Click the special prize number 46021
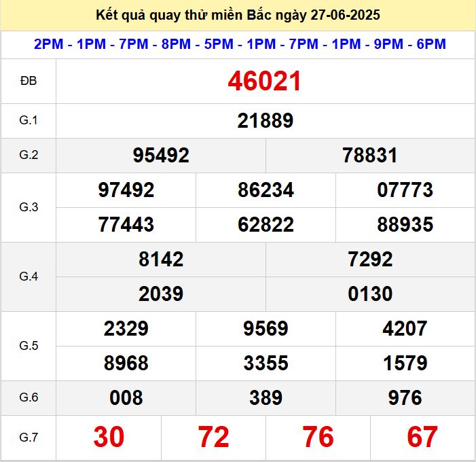 (264, 81)
